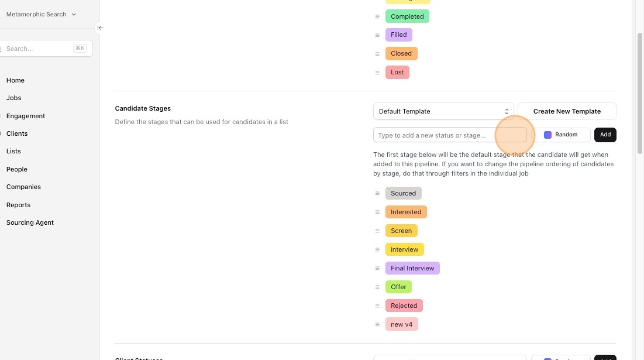Click drag handle next to Final Interview
644x360 pixels.
point(377,268)
